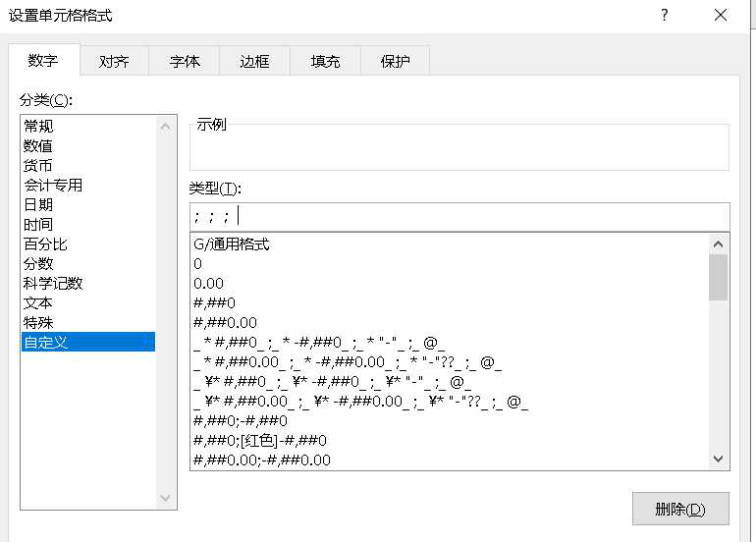756x542 pixels.
Task: Select format #,##0.00;-#,##0.00
Action: (450, 461)
